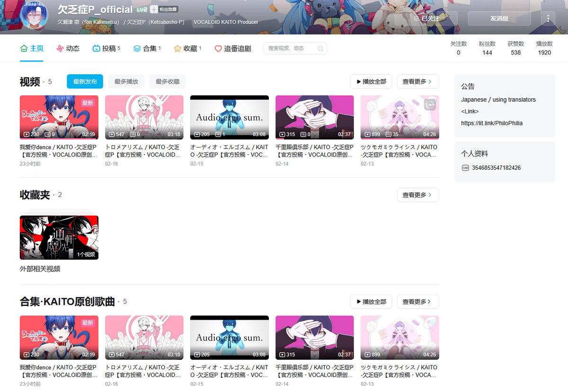568x392 pixels.
Task: Click the 粉丝数 144 stat
Action: click(x=487, y=48)
